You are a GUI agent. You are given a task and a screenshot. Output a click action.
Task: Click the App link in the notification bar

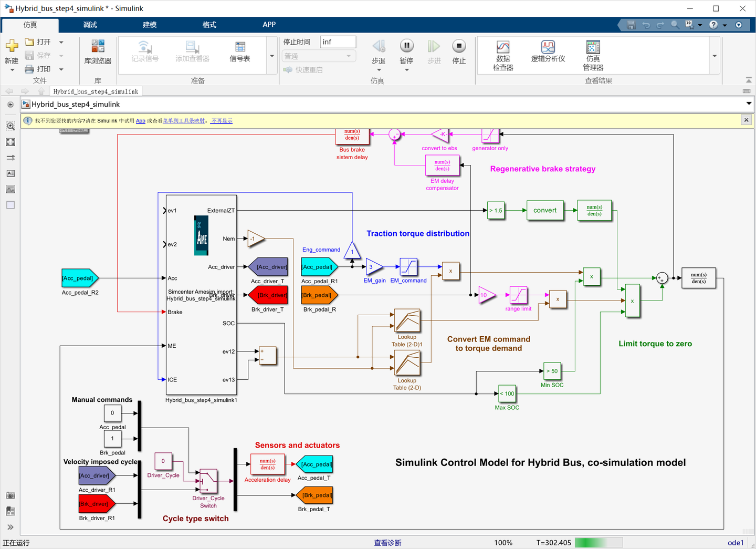141,121
